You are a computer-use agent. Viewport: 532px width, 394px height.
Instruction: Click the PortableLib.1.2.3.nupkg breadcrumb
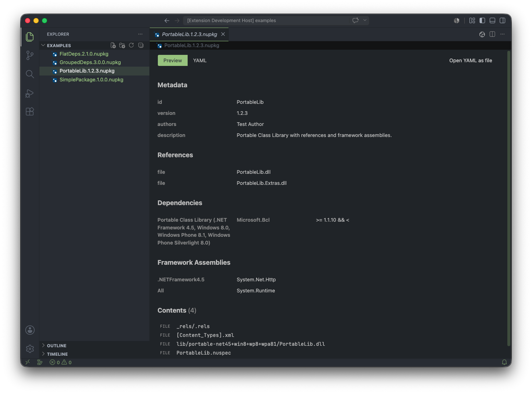pyautogui.click(x=191, y=45)
